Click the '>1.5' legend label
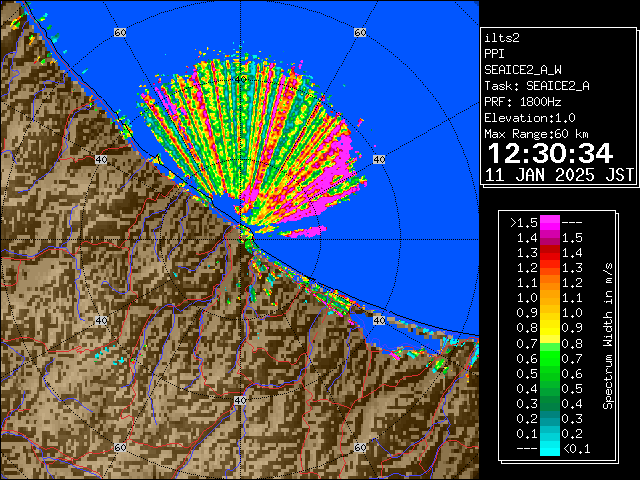This screenshot has height=480, width=640. (x=524, y=223)
